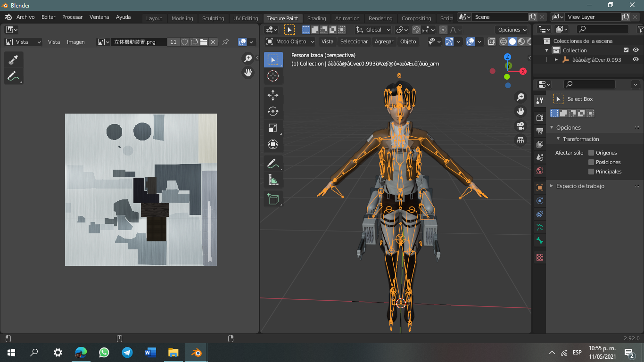Open the Seleccionar menu in the 3D viewport
This screenshot has width=644, height=362.
(354, 41)
